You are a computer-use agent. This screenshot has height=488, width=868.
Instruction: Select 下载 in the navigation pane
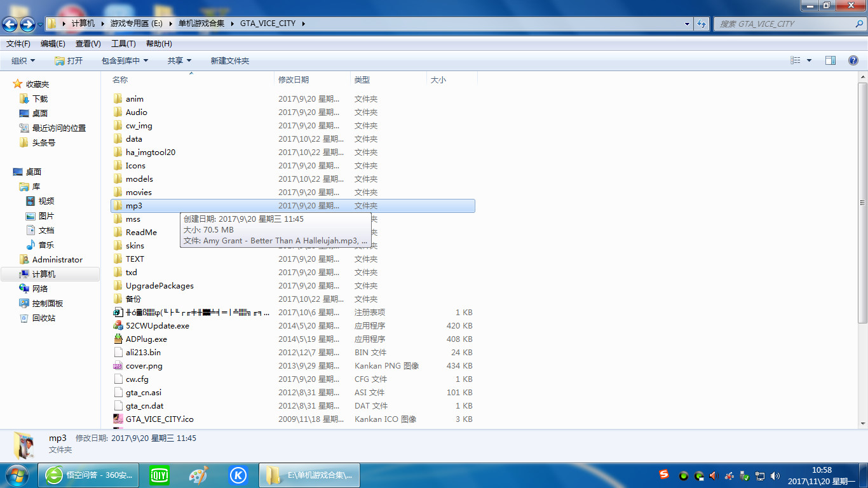pyautogui.click(x=40, y=98)
